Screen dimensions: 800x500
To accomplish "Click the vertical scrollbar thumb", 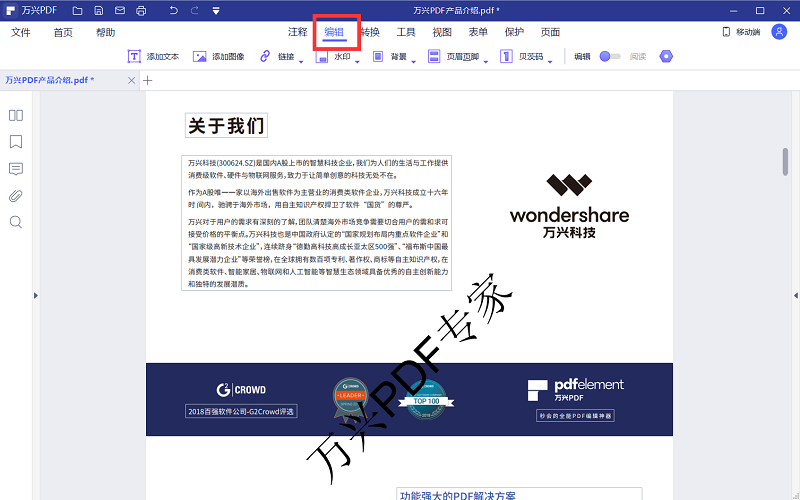I will pos(785,160).
